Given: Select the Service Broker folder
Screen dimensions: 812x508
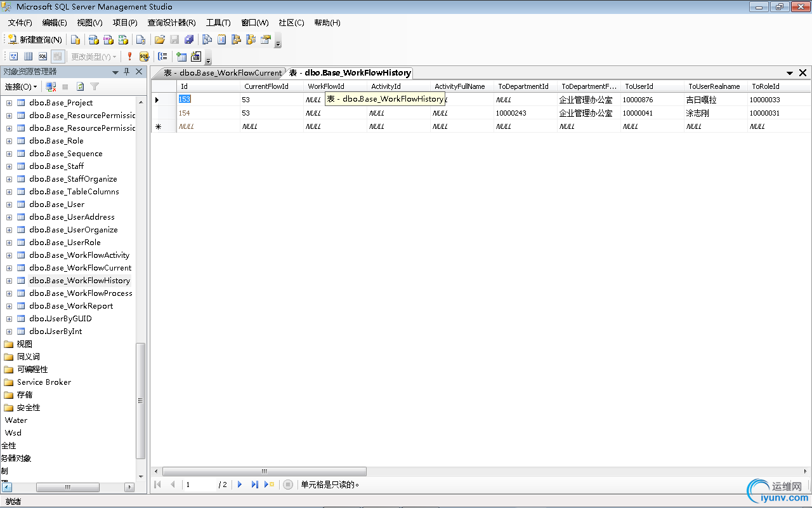Looking at the screenshot, I should point(44,382).
